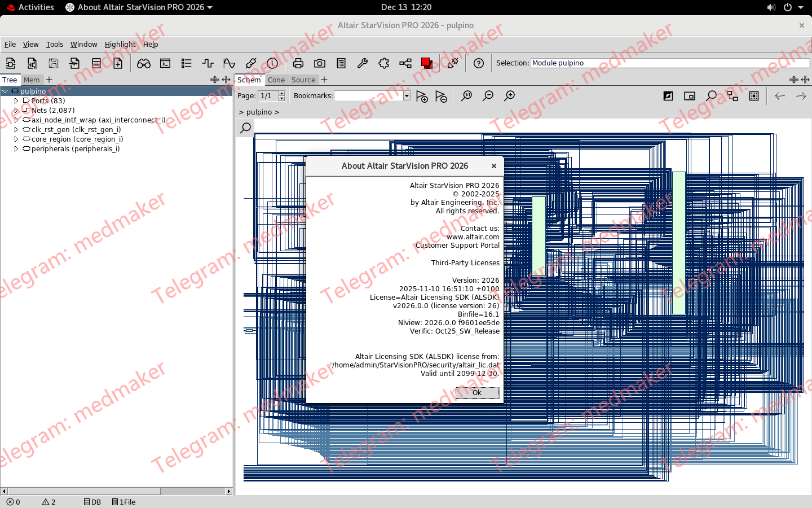Screen dimensions: 812x508
Task: Expand the Ports (83) tree item
Action: click(x=15, y=100)
